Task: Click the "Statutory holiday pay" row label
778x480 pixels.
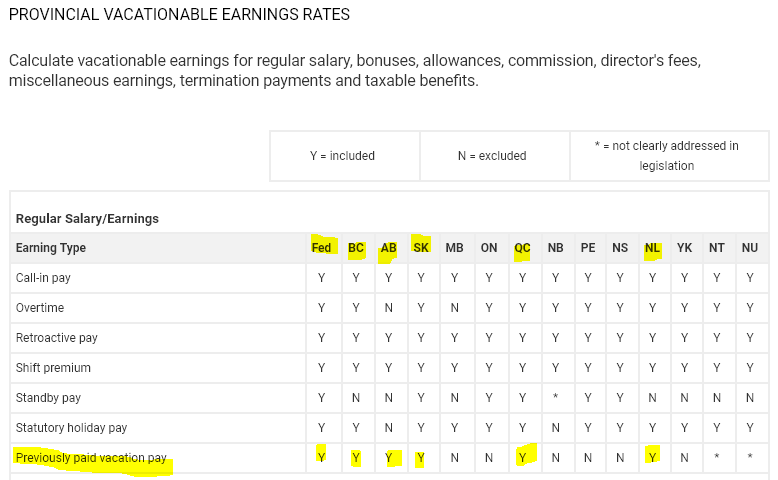Action: (72, 428)
